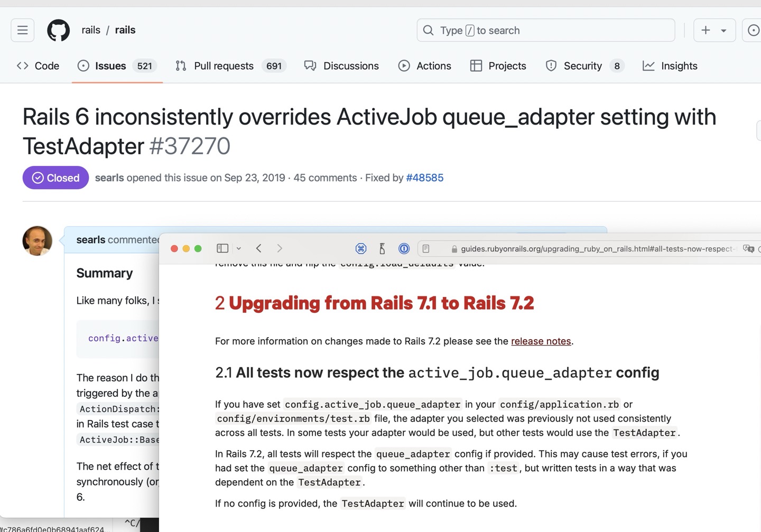This screenshot has width=761, height=532.
Task: Click the rails repository name link
Action: pos(125,30)
